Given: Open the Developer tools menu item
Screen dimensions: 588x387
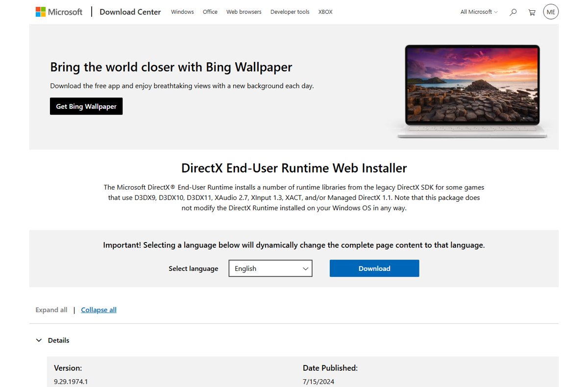Looking at the screenshot, I should click(290, 12).
